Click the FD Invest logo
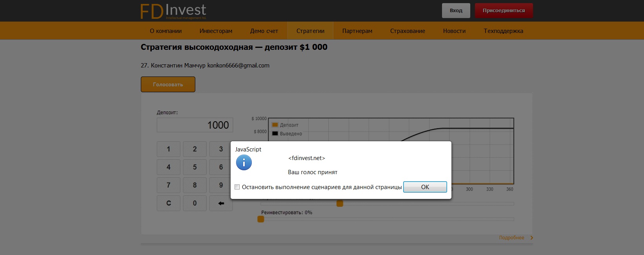Image resolution: width=644 pixels, height=255 pixels. pos(173,11)
